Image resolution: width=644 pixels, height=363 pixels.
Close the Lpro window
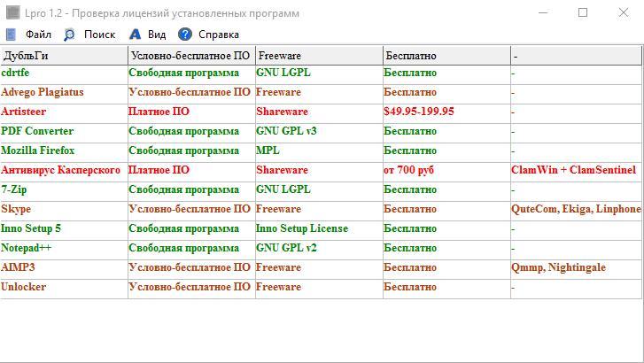pos(623,12)
